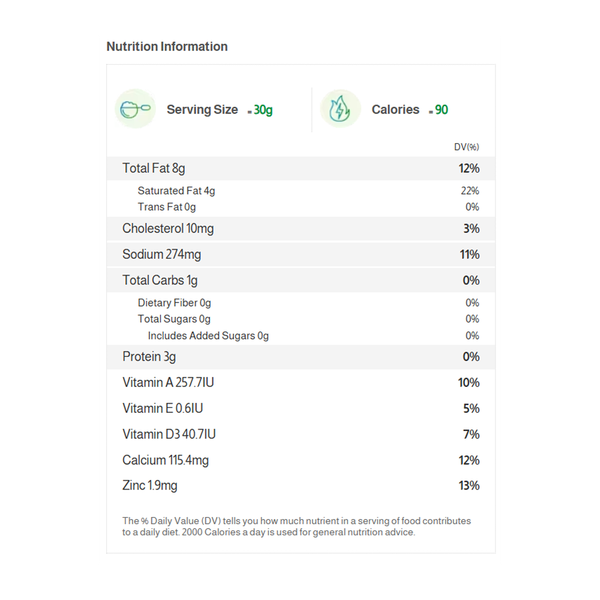The height and width of the screenshot is (600, 600).
Task: Select the Cholesterol 10mg row
Action: pyautogui.click(x=168, y=229)
